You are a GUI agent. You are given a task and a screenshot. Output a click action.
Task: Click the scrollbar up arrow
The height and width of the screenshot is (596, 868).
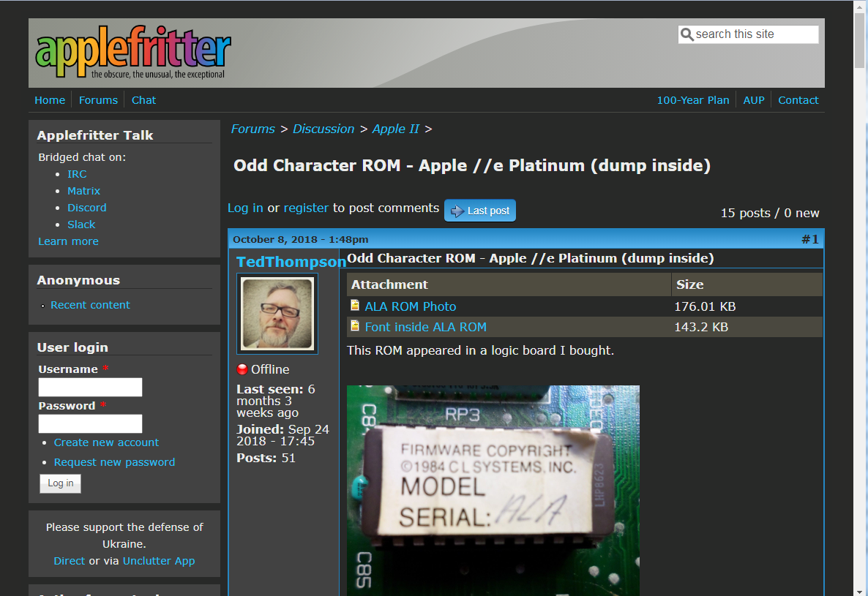tap(859, 6)
